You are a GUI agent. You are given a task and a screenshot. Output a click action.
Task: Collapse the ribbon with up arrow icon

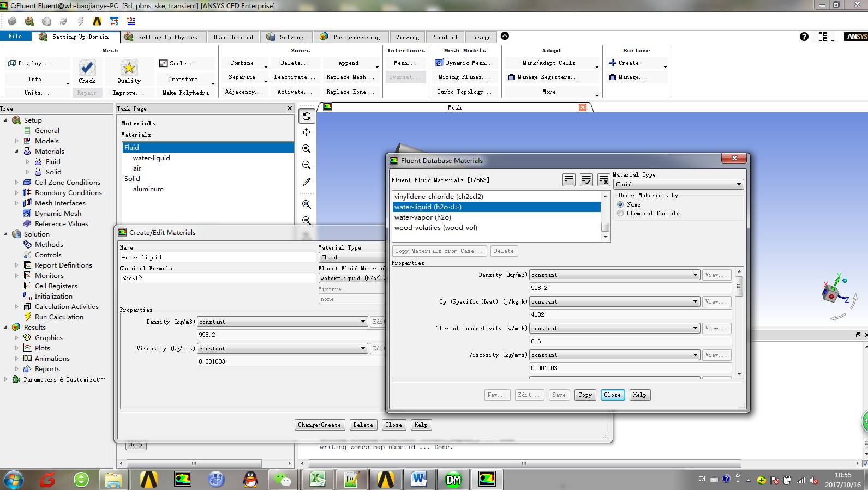pos(505,36)
